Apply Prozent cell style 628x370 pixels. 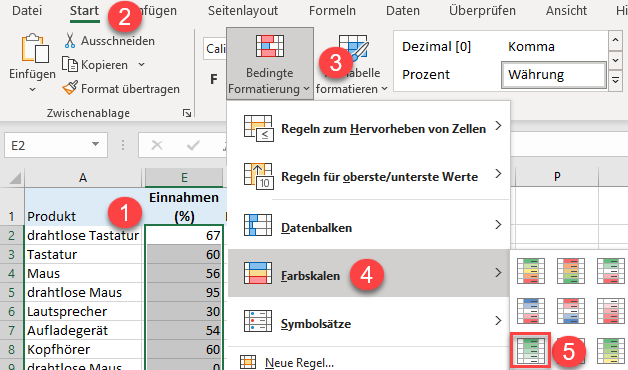pyautogui.click(x=426, y=74)
